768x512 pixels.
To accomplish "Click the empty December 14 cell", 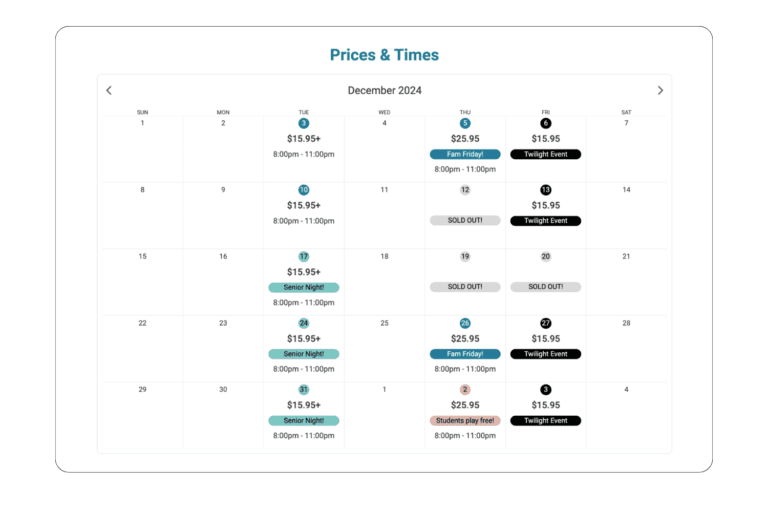I will coord(626,215).
